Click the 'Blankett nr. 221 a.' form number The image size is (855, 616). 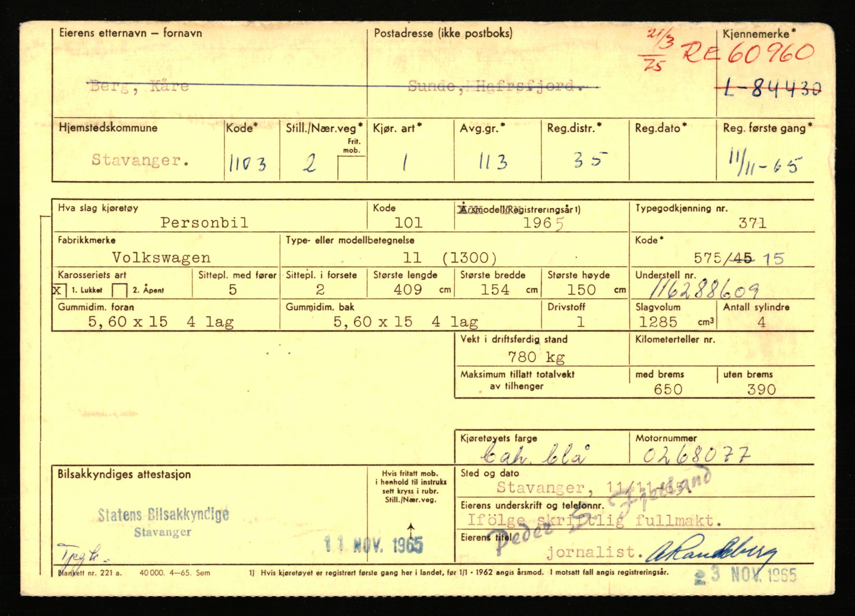pos(90,573)
